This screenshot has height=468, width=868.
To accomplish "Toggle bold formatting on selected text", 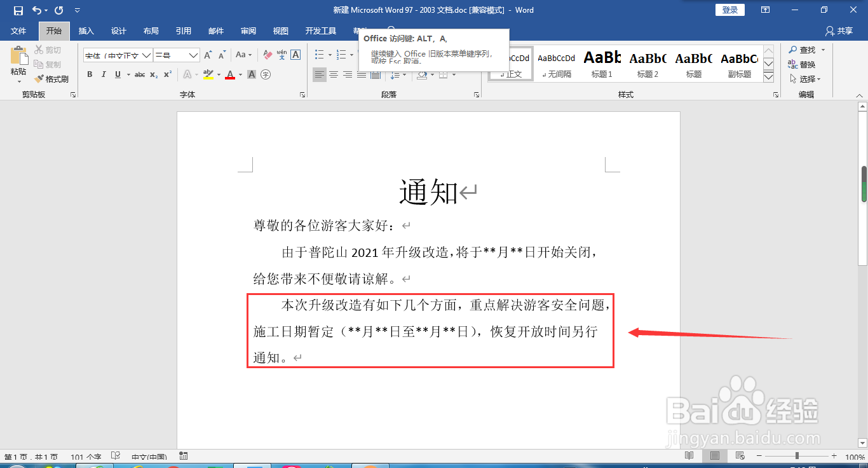I will 90,74.
